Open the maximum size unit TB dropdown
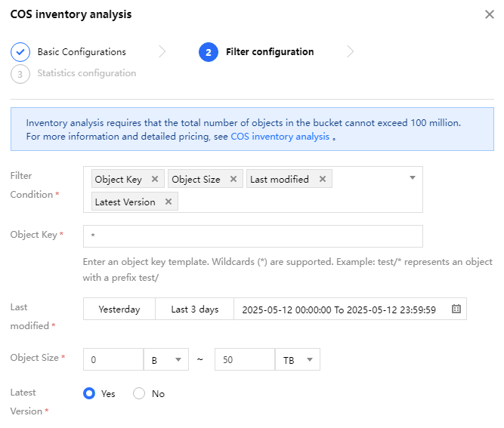Screen dimensions: 504x428 coord(298,360)
